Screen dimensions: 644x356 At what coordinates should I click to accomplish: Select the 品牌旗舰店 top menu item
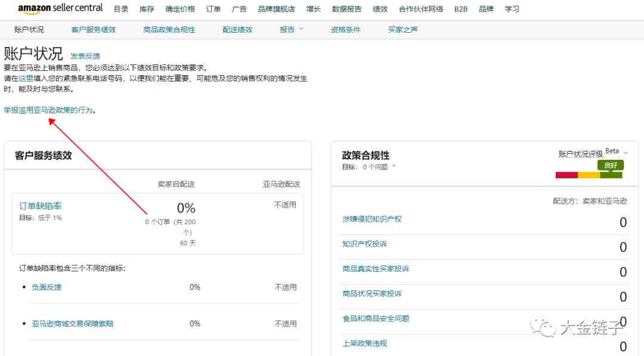(276, 9)
